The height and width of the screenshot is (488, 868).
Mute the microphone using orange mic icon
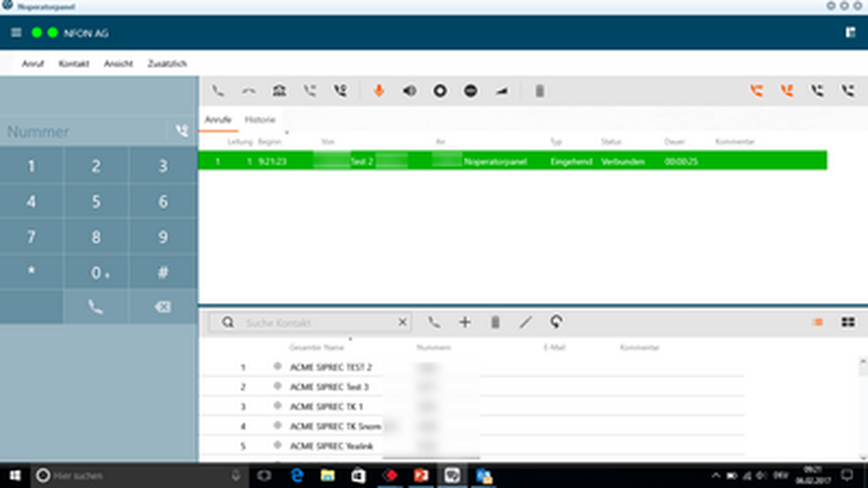click(x=379, y=91)
